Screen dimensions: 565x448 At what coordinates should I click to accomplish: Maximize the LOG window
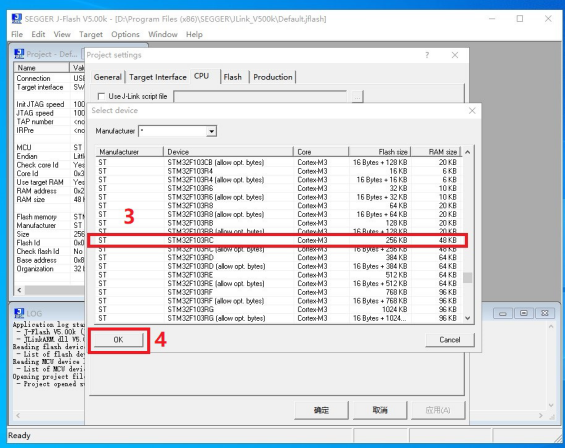524,314
